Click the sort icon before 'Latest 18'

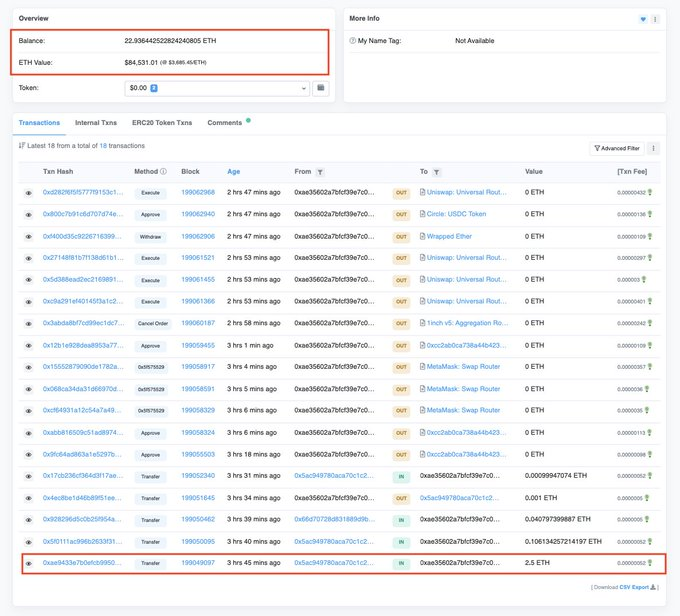[x=22, y=145]
